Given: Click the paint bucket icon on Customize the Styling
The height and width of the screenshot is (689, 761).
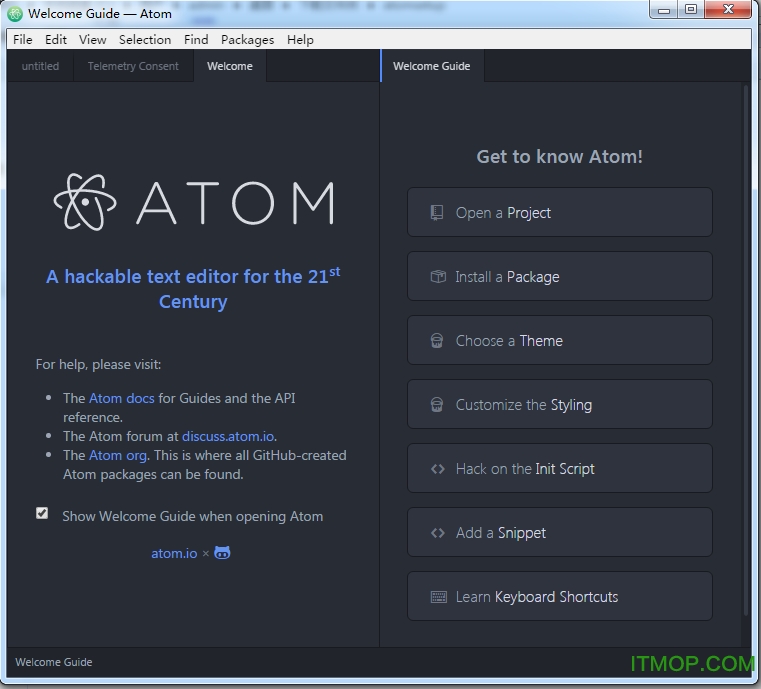Looking at the screenshot, I should (x=437, y=405).
